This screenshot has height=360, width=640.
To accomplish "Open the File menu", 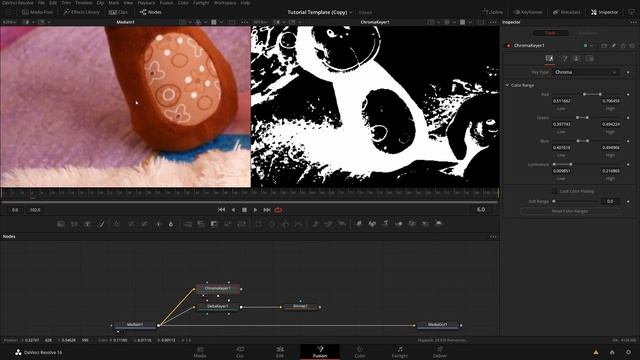I will [41, 2].
